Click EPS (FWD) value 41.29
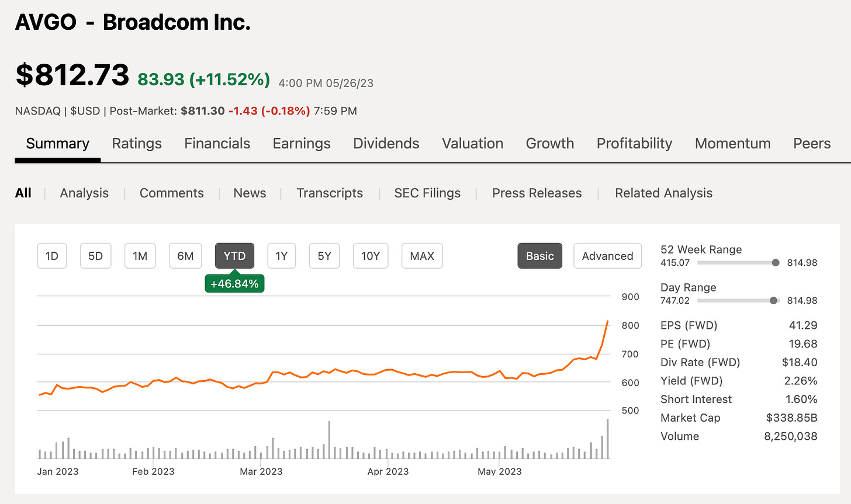 [x=803, y=325]
